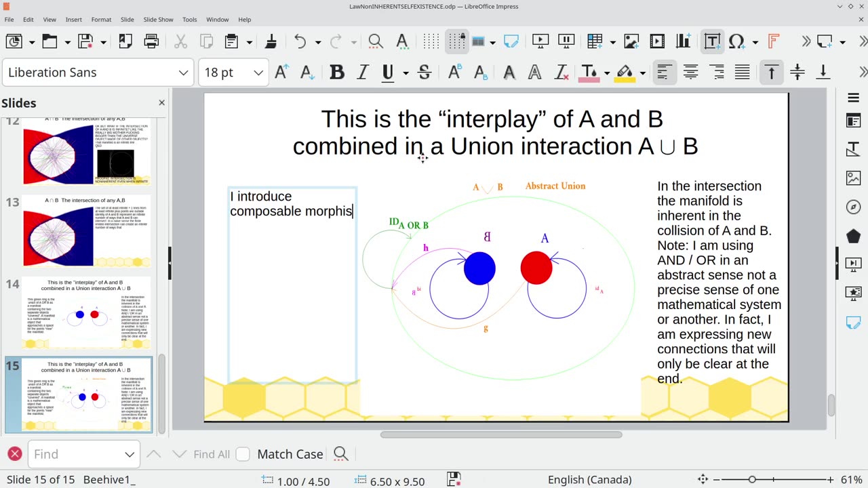Image resolution: width=868 pixels, height=488 pixels.
Task: Apply superscript formatting
Action: click(454, 72)
